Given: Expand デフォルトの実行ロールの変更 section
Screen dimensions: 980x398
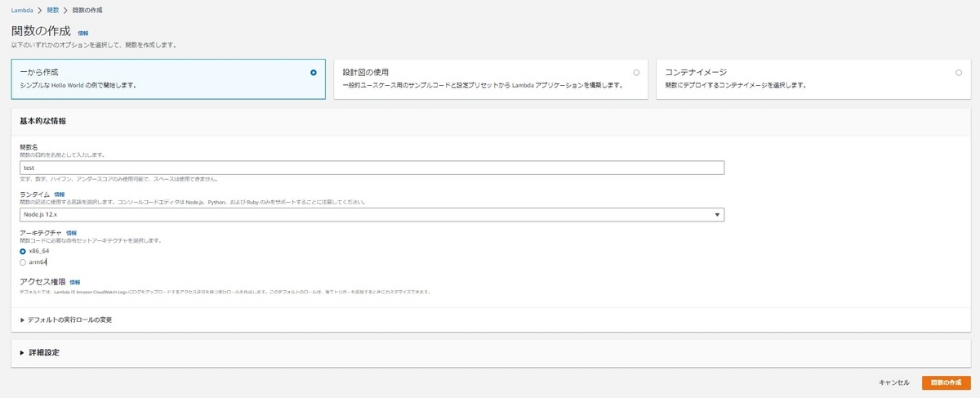Looking at the screenshot, I should (x=66, y=320).
